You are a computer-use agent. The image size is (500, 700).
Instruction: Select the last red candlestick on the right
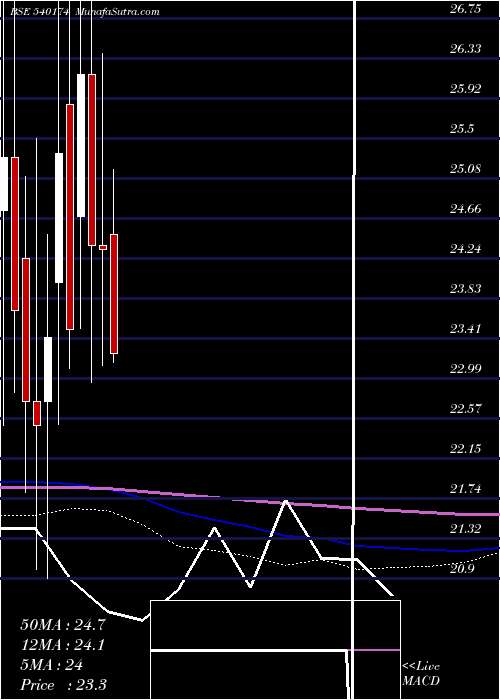click(114, 294)
